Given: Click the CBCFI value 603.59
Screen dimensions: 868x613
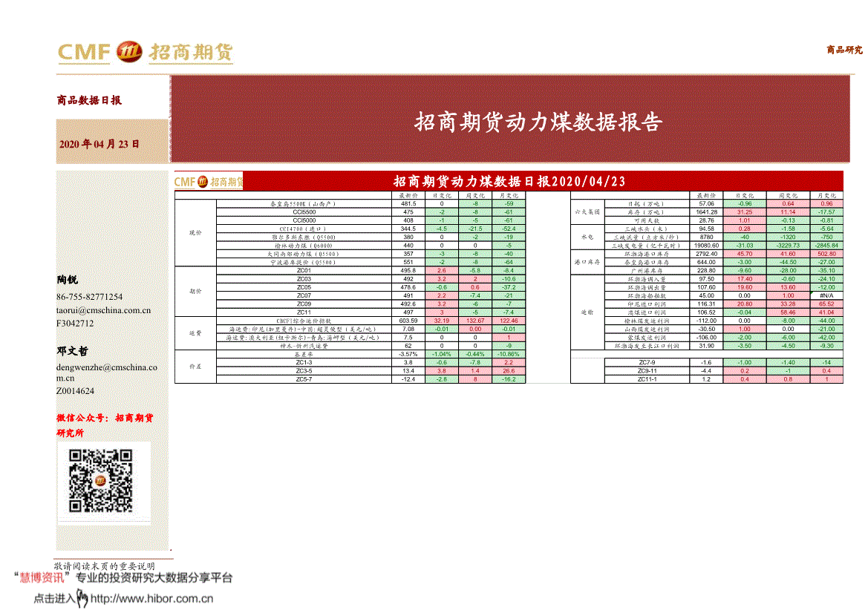Looking at the screenshot, I should tap(408, 321).
